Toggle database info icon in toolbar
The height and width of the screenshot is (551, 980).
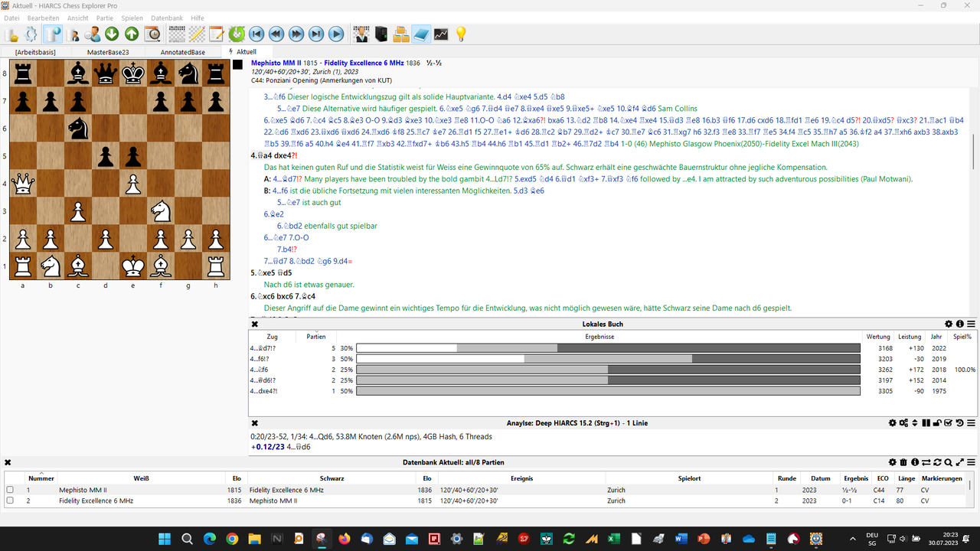(53, 34)
